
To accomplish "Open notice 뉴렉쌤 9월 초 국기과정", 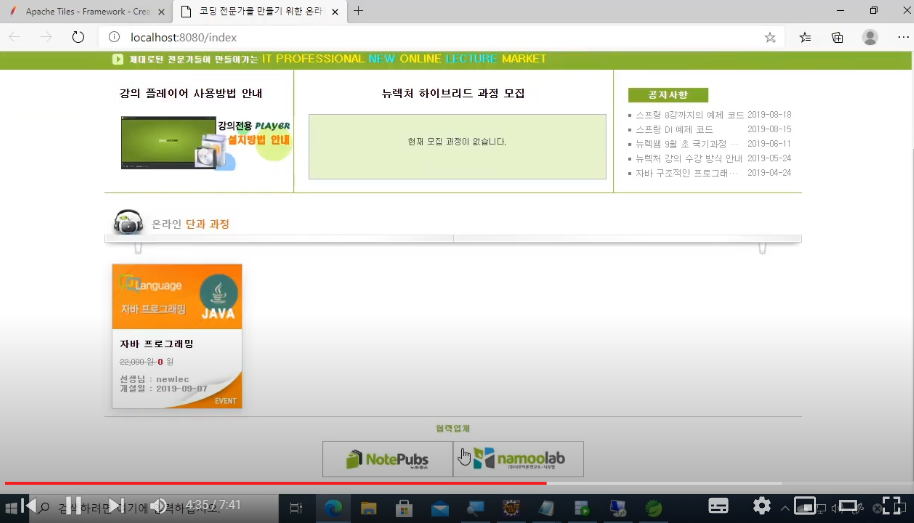I will point(686,144).
